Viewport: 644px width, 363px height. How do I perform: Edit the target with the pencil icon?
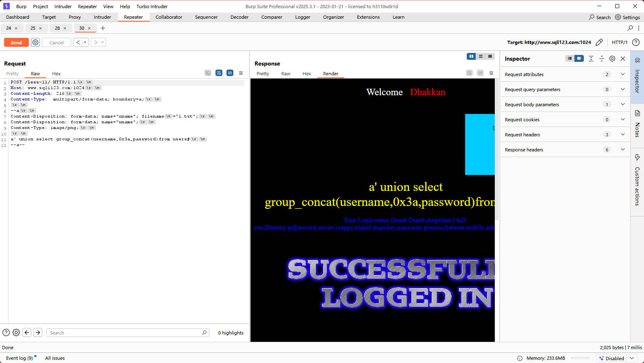[x=599, y=42]
